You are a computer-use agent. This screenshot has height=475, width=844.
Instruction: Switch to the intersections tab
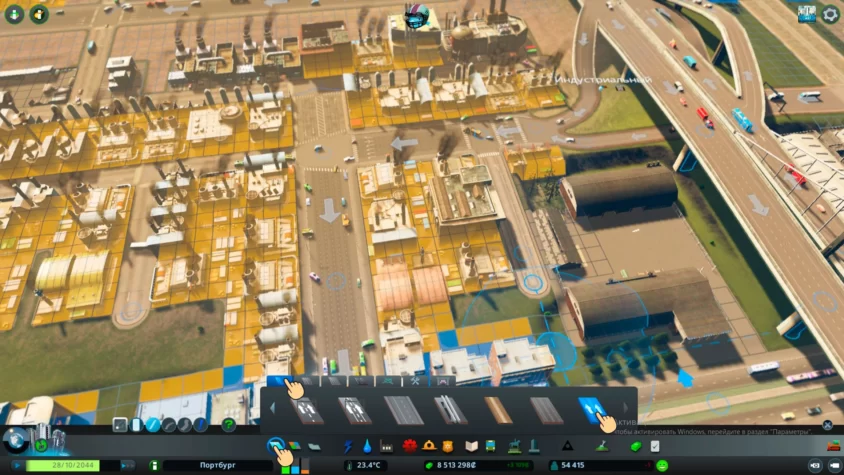click(388, 382)
